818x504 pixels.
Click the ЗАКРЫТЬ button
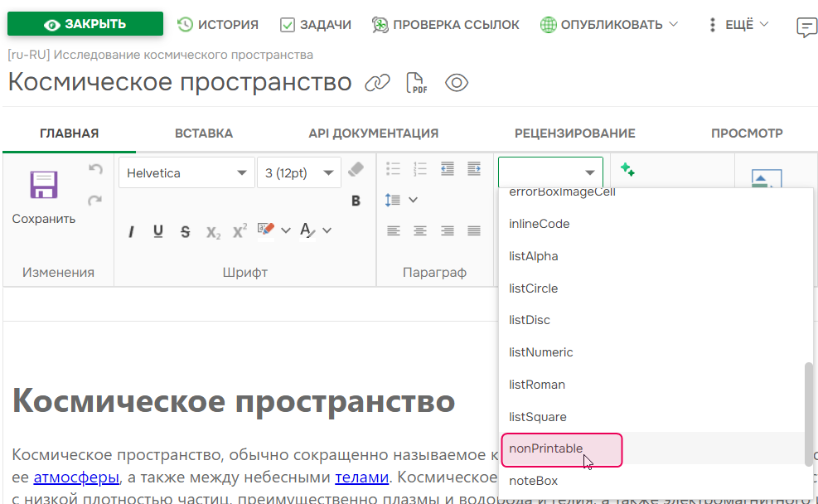(85, 24)
